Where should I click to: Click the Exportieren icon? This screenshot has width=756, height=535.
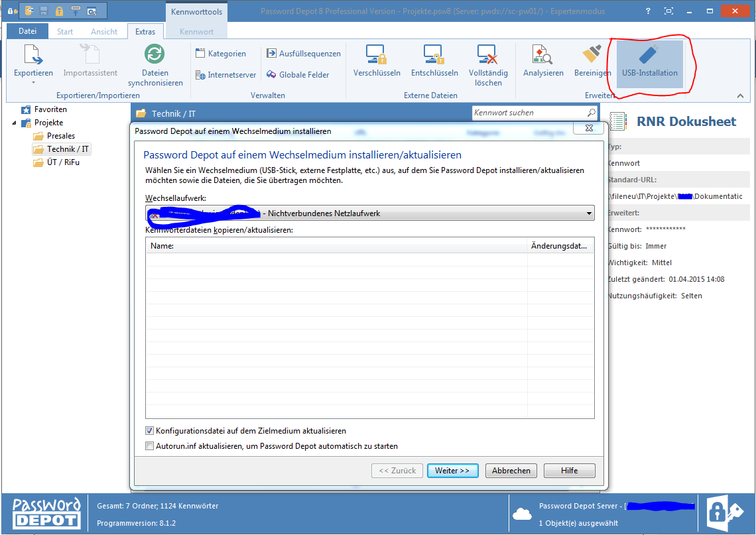(33, 54)
